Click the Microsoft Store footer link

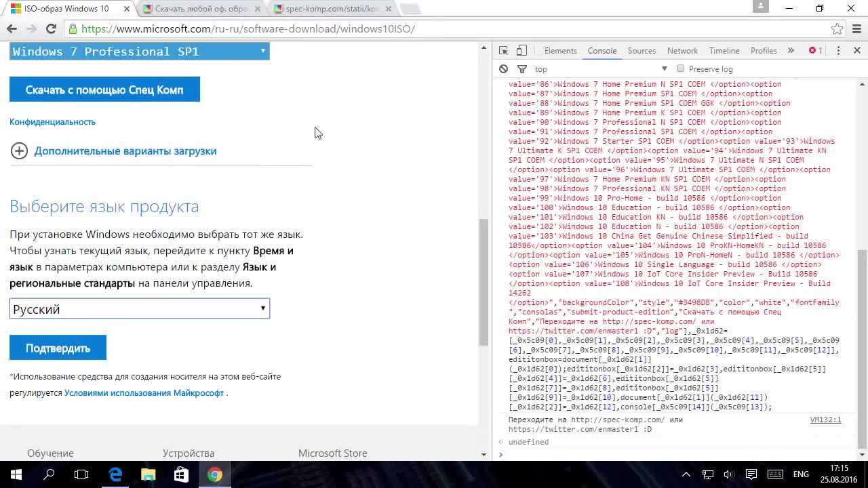pos(332,453)
